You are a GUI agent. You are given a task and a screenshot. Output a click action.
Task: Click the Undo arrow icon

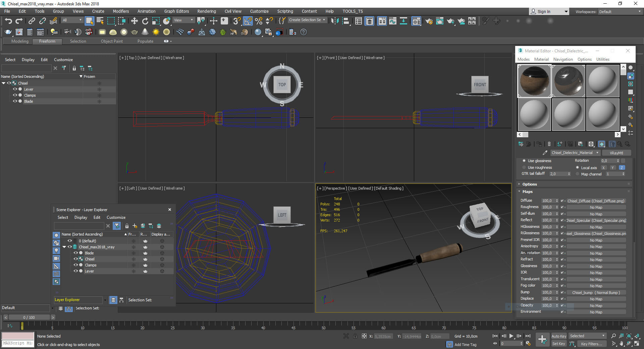[8, 21]
